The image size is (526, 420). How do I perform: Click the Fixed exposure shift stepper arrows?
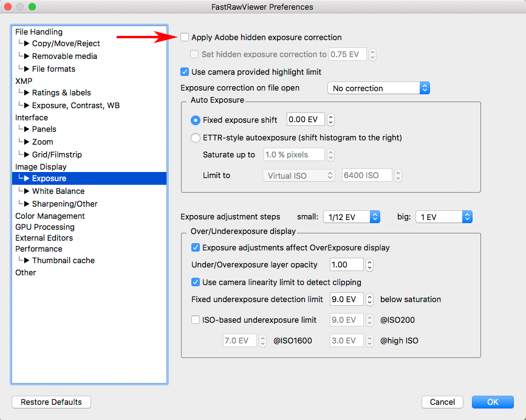(331, 120)
